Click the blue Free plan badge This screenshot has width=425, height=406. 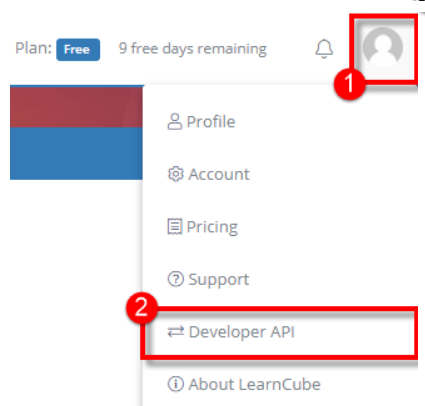click(78, 50)
